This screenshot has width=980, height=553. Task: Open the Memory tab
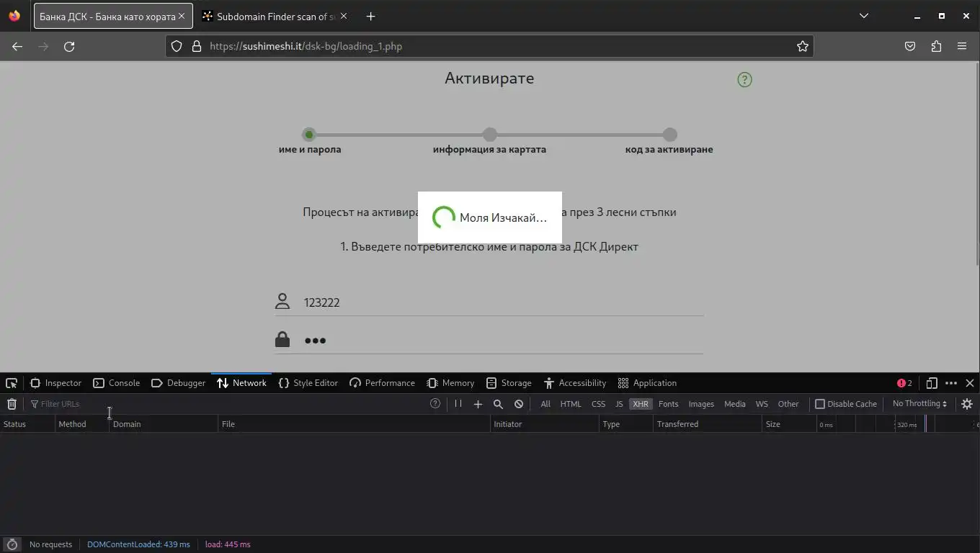[450, 383]
